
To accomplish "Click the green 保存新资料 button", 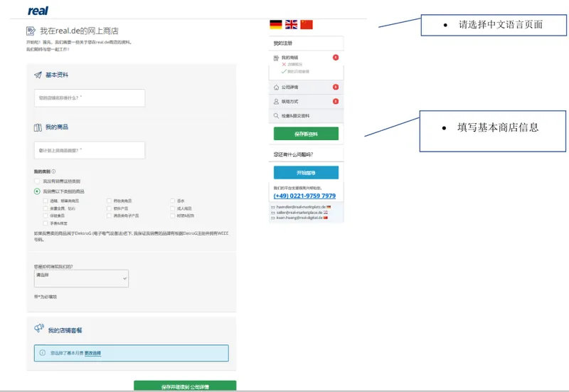I will 306,134.
